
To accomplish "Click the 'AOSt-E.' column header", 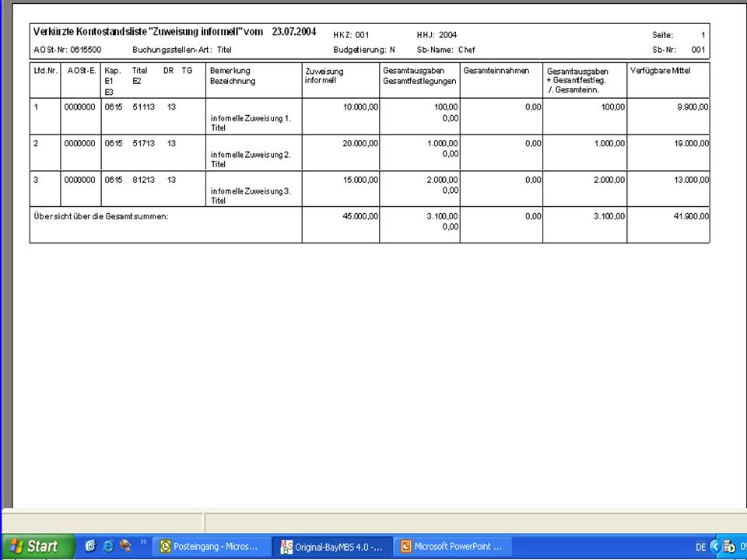I will pos(82,71).
